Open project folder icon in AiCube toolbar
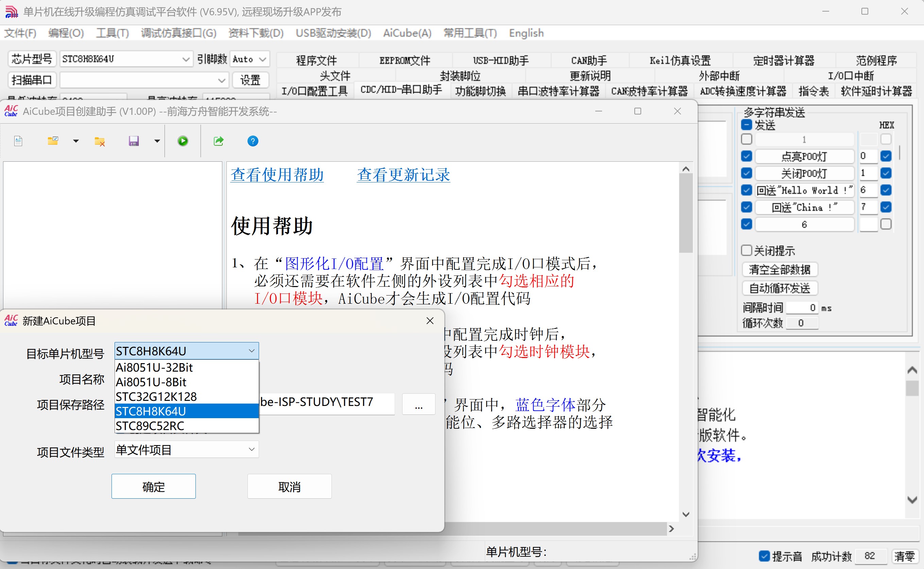 (x=53, y=141)
